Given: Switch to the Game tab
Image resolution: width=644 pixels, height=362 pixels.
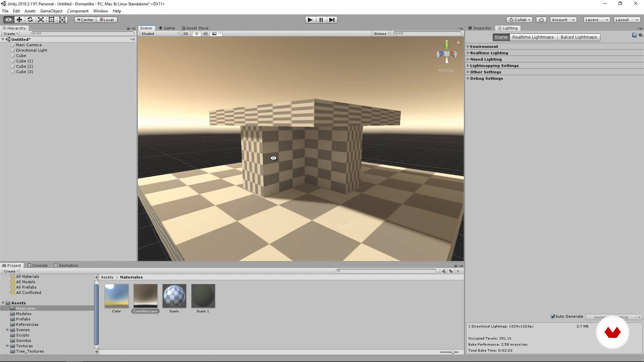Looking at the screenshot, I should point(167,28).
